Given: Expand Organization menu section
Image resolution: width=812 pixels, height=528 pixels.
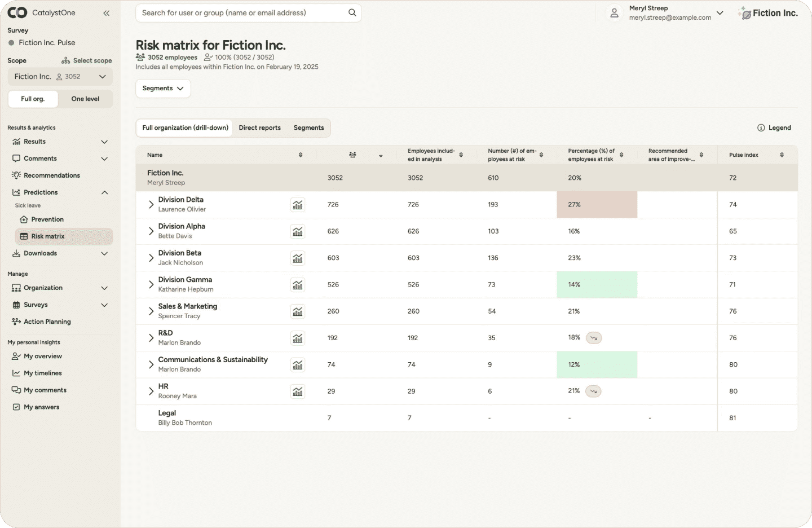Looking at the screenshot, I should point(104,288).
